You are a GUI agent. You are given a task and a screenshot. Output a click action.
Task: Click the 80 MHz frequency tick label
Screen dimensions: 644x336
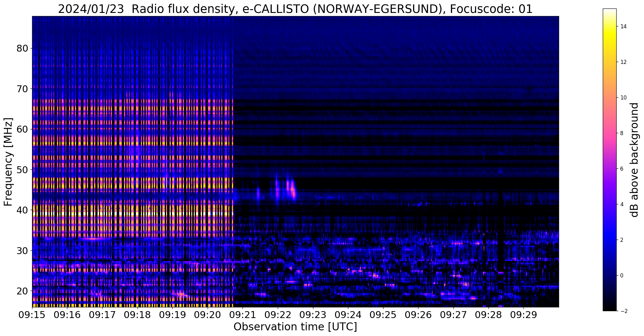22,48
